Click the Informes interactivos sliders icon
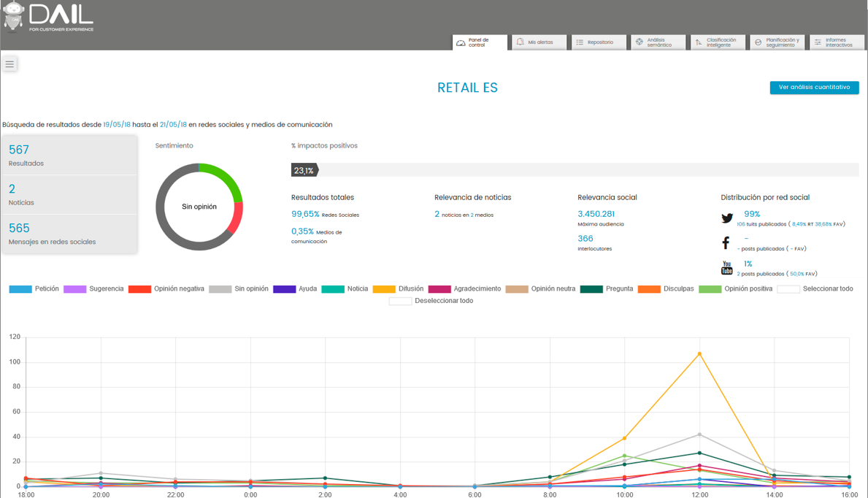The height and width of the screenshot is (498, 868). 818,42
